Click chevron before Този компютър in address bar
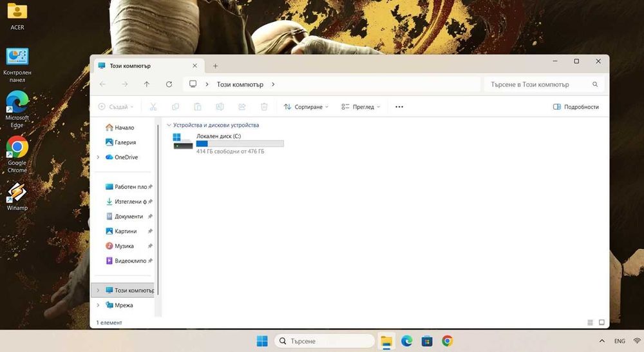 point(207,84)
